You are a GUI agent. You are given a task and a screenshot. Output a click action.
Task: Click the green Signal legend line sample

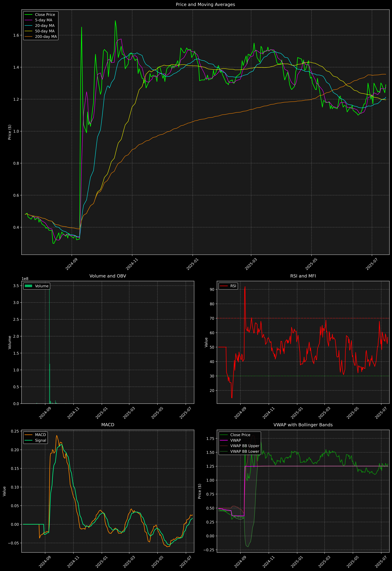pos(29,440)
